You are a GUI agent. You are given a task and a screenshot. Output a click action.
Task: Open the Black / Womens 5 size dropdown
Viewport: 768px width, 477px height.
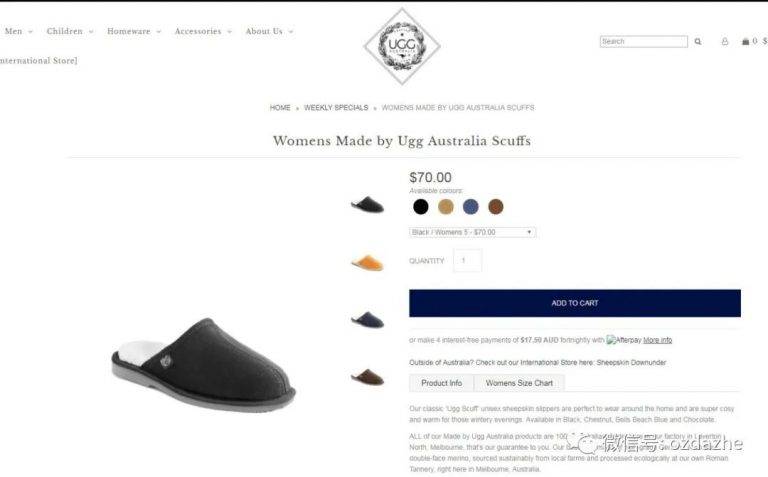(x=473, y=232)
